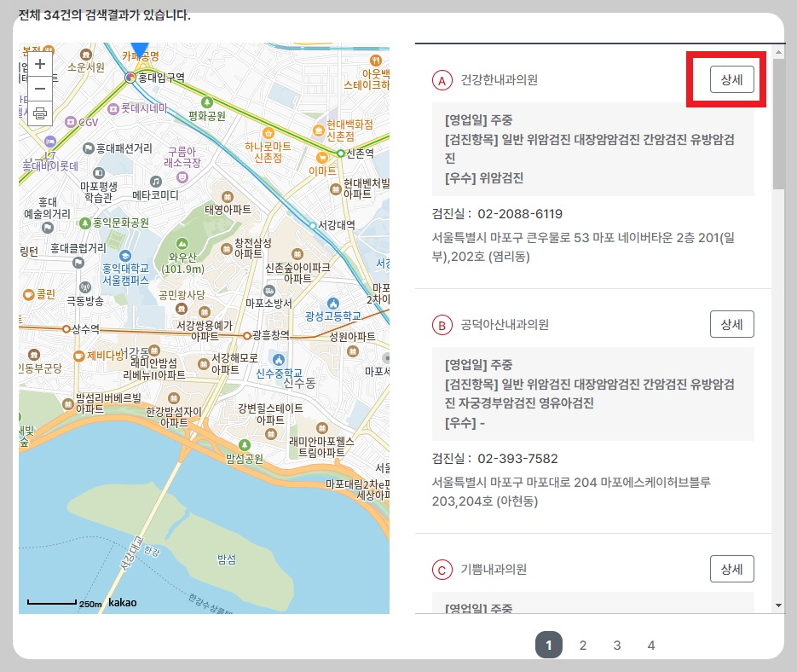Zoom in on the map
797x672 pixels.
39,63
